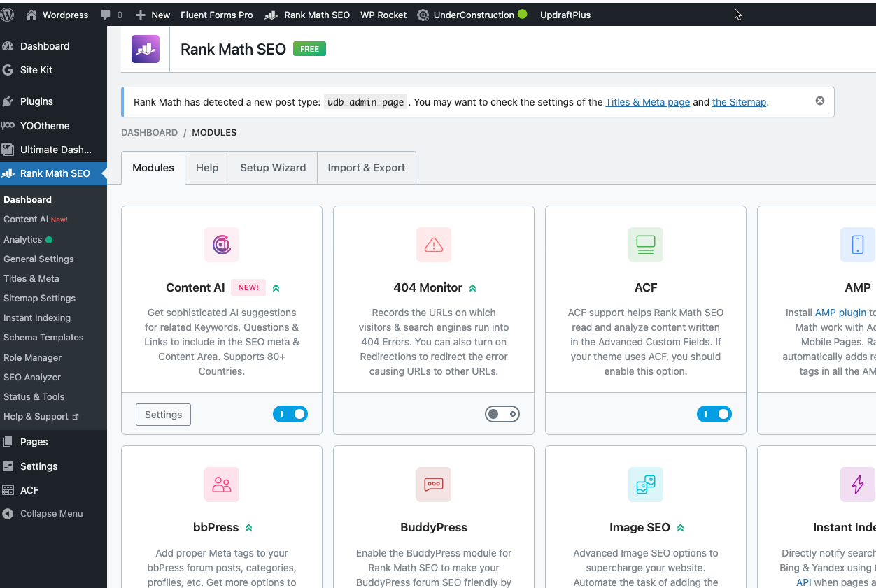
Task: Click the green FREE badge
Action: [x=309, y=49]
